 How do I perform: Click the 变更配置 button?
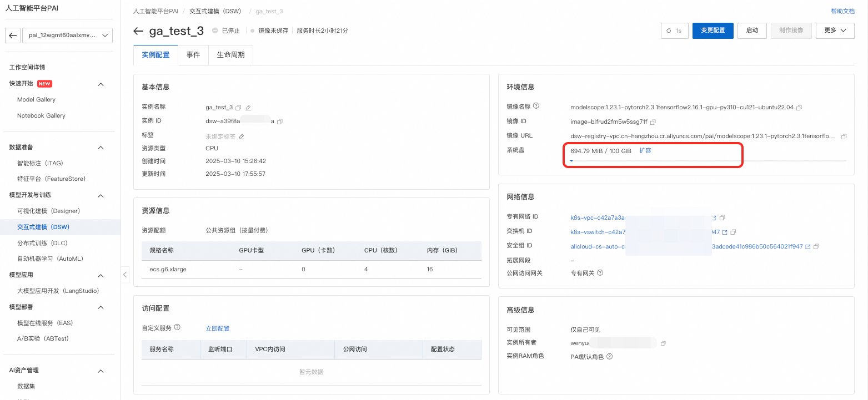pyautogui.click(x=713, y=31)
